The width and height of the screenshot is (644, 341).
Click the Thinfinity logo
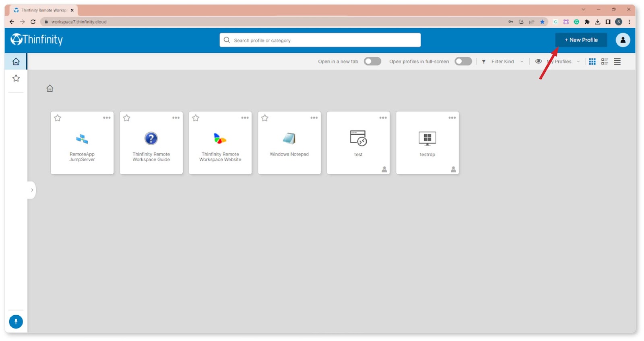(x=37, y=39)
